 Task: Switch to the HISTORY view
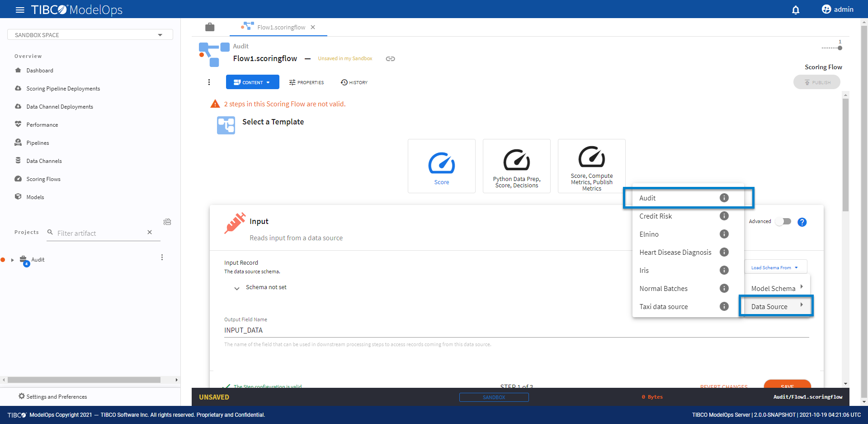click(354, 82)
